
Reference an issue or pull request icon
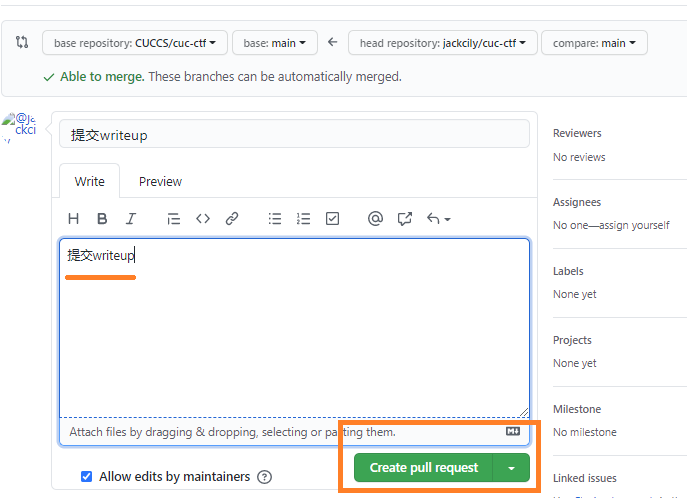click(x=404, y=219)
